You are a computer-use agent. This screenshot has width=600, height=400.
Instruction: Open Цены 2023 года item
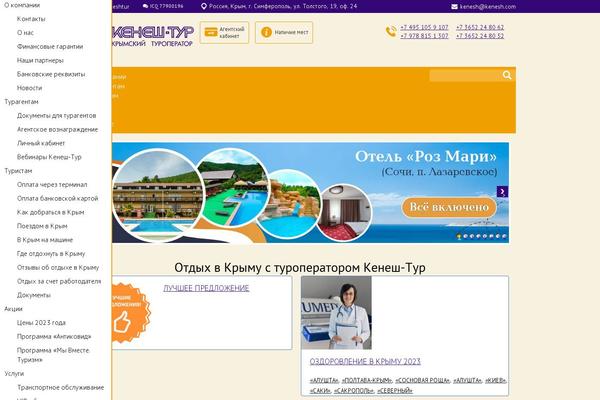(x=41, y=322)
